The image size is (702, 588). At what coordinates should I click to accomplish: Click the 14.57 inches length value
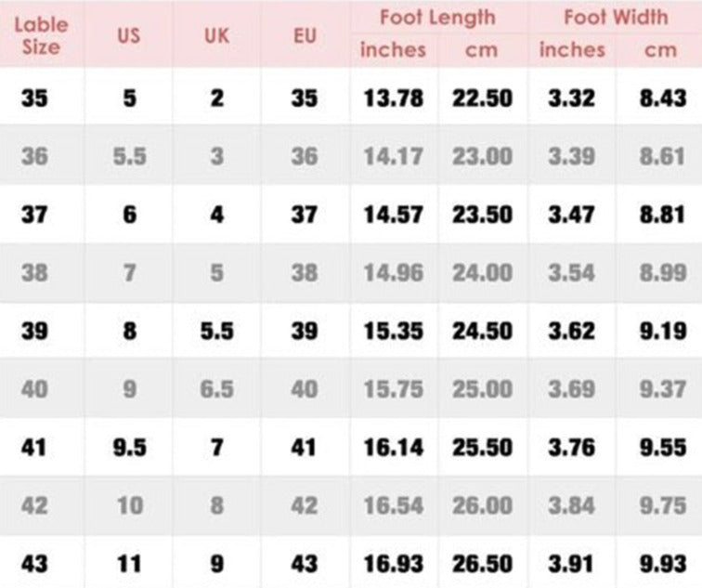394,215
